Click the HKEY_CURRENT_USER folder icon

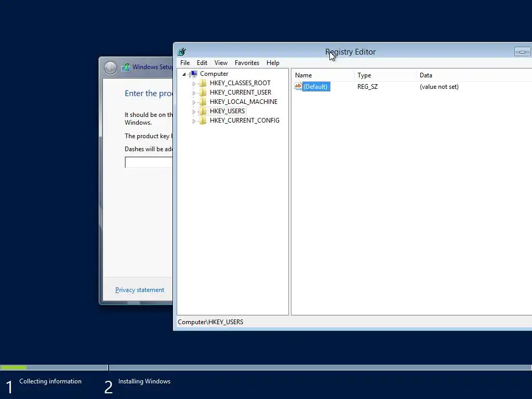(203, 92)
